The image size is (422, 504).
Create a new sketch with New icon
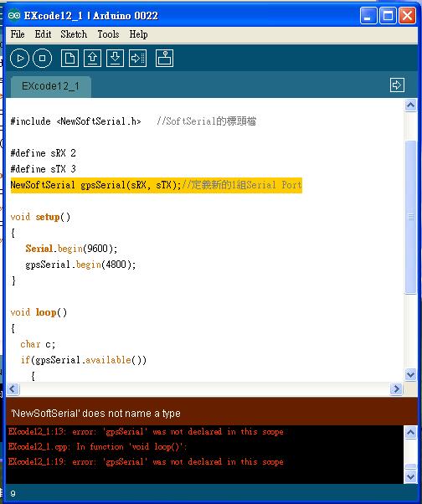(69, 58)
